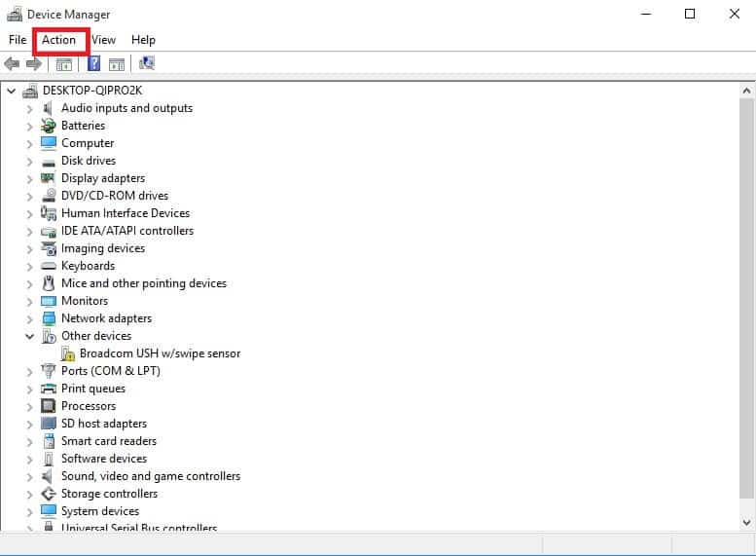Click the DESKTOP-QJPRO2K computer icon
The image size is (756, 556).
tap(30, 91)
